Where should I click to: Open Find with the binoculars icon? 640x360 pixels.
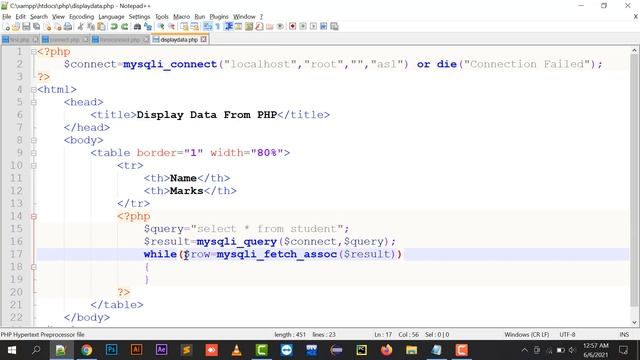pyautogui.click(x=137, y=27)
